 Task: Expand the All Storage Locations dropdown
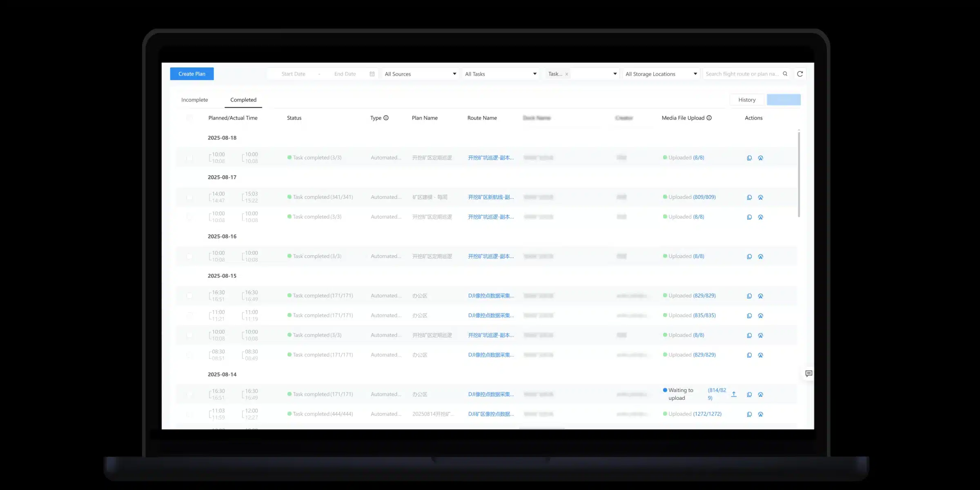tap(661, 74)
